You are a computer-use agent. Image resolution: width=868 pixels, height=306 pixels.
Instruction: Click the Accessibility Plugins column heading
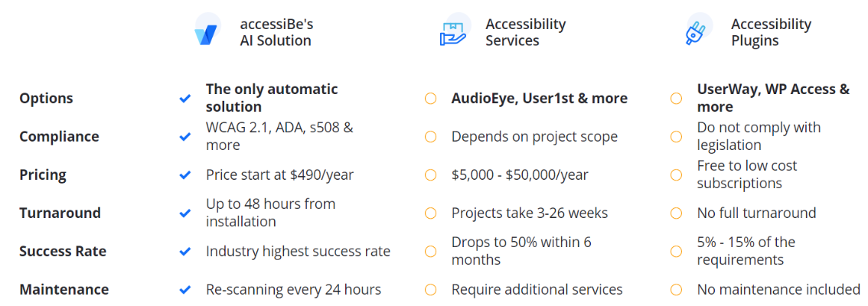pyautogui.click(x=771, y=33)
